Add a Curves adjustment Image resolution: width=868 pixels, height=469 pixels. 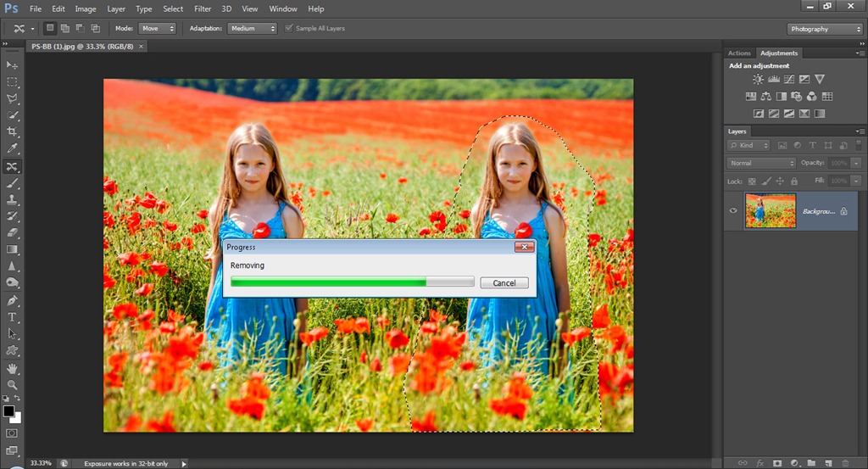789,79
